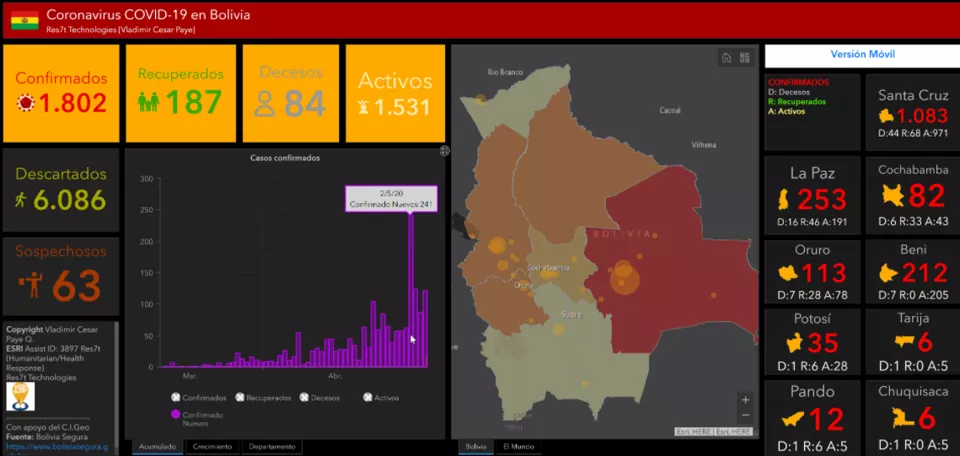960x456 pixels.
Task: Click the Beni 212 count
Action: [x=924, y=273]
